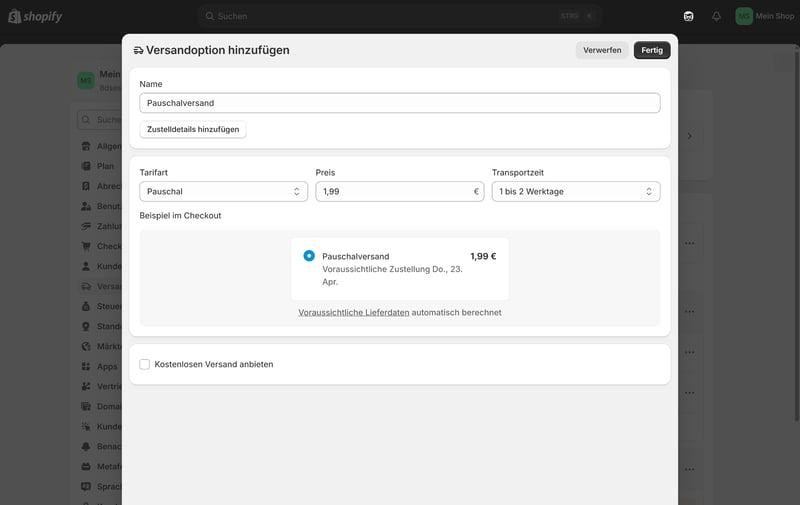Open the Voraussichtliche Lieferdaten link
Screen dimensions: 800x505
tap(353, 313)
